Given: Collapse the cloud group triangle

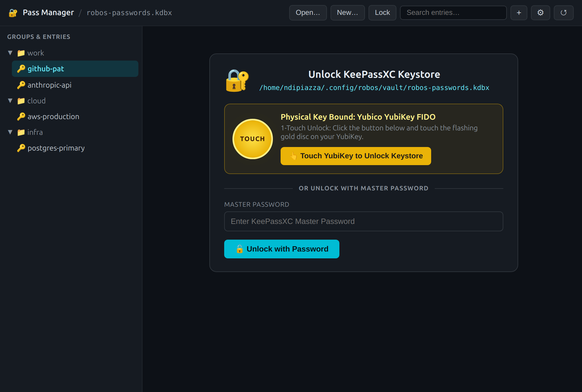Looking at the screenshot, I should coord(10,101).
